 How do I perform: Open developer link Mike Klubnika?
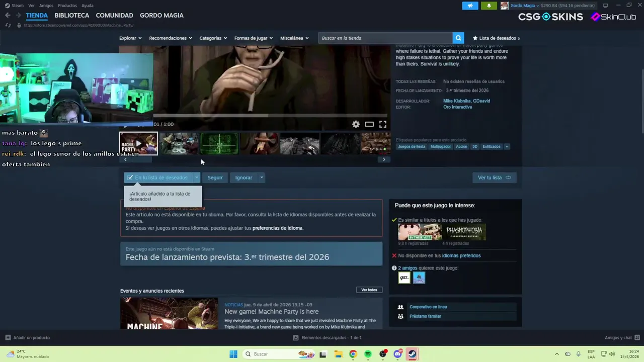pos(457,101)
